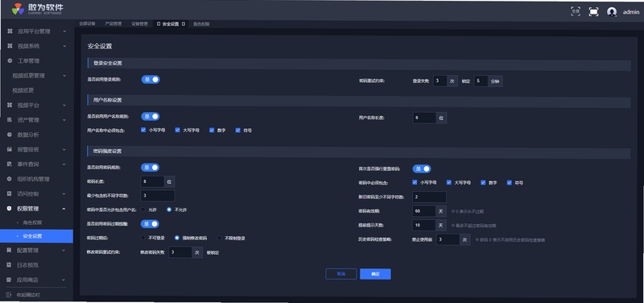Select the 不可登录 radio option
This screenshot has height=303, width=644.
tap(143, 238)
